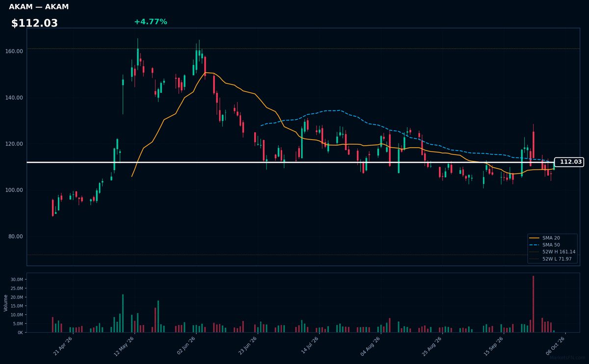Viewport: 589px width, 364px height.
Task: Click the 14 Jul '26 date label
Action: [x=309, y=346]
